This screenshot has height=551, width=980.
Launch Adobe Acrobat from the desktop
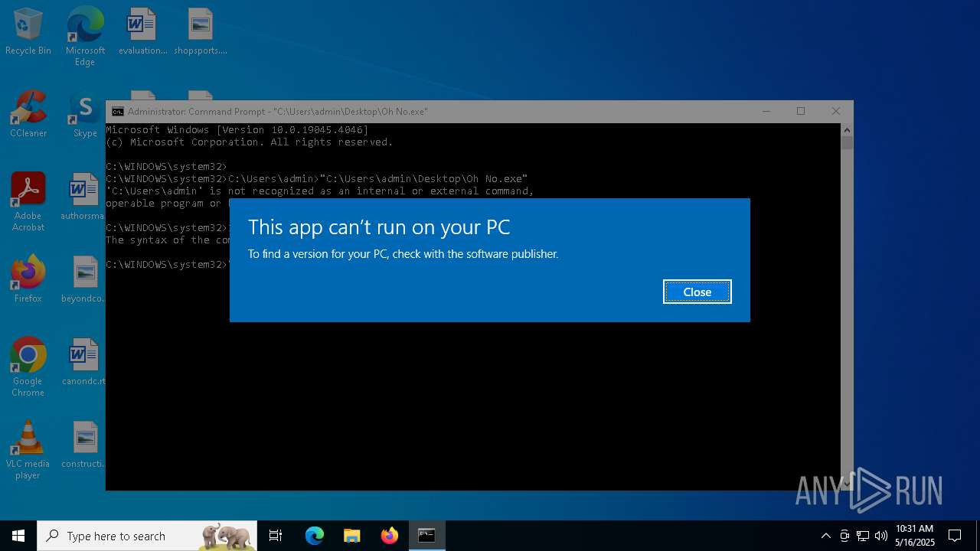pyautogui.click(x=28, y=202)
